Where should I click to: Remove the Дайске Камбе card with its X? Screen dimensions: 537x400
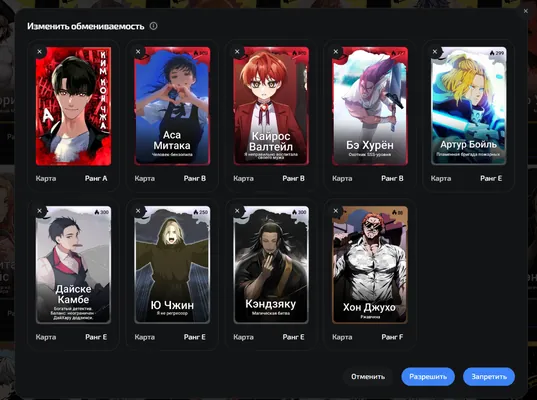(39, 211)
